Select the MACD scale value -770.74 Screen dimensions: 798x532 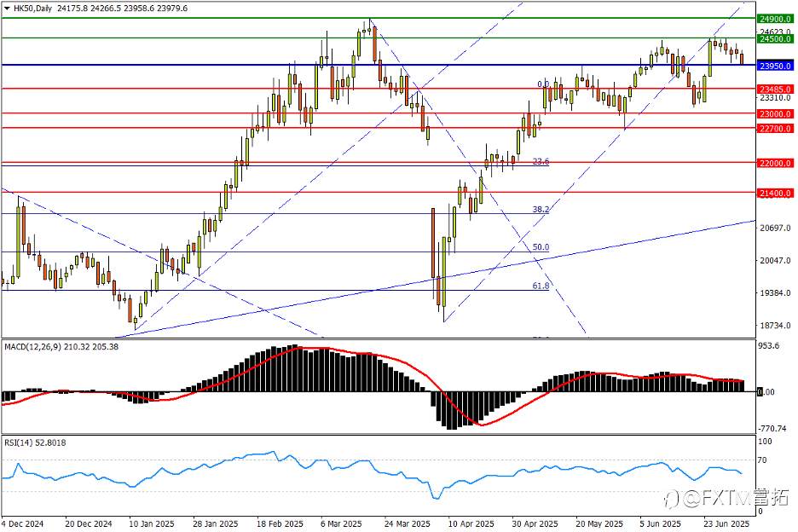(772, 429)
